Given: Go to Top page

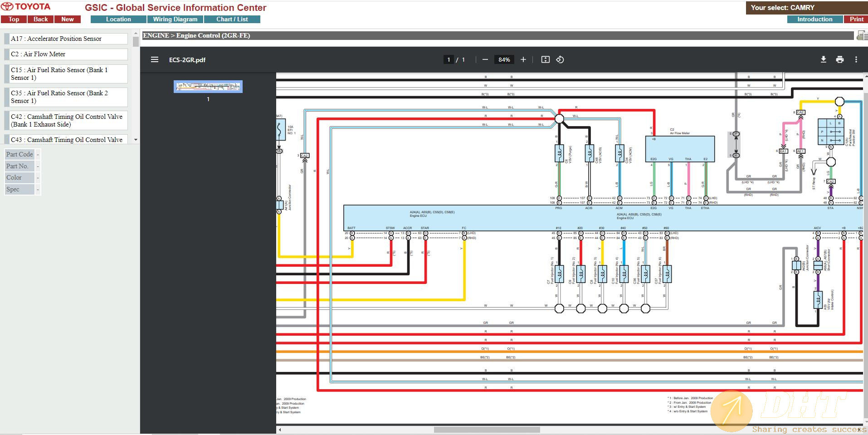Looking at the screenshot, I should point(14,19).
